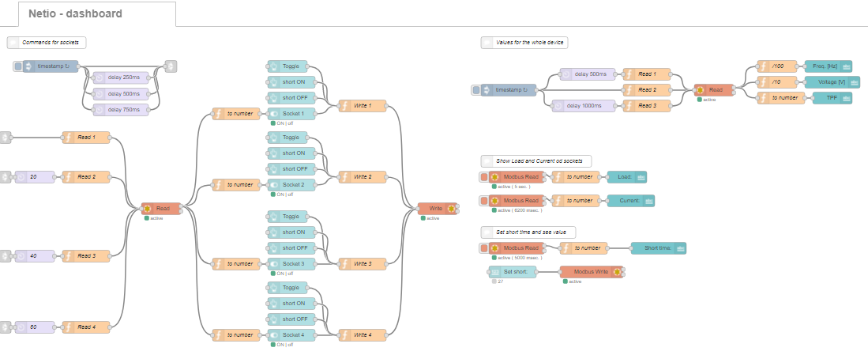Select the Current: chart node

[x=631, y=201]
